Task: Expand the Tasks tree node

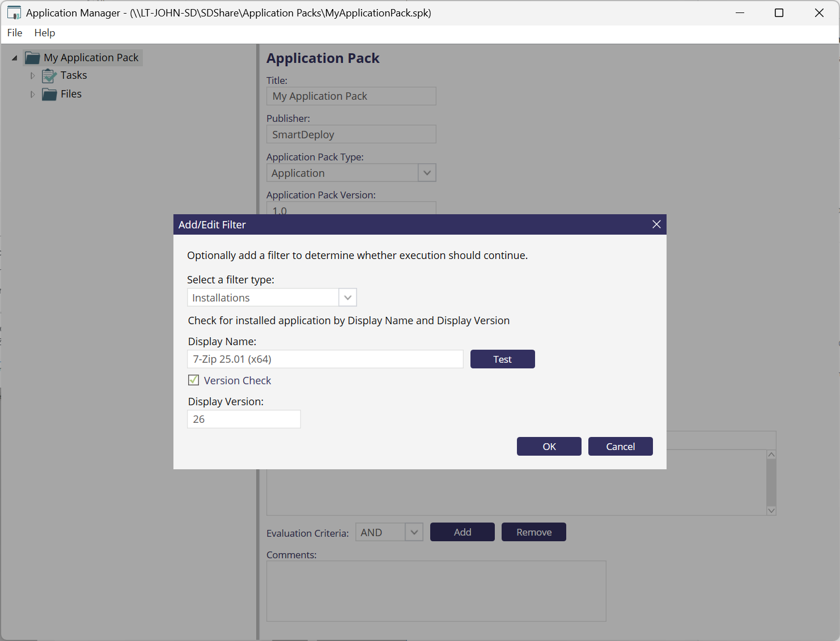Action: coord(32,75)
